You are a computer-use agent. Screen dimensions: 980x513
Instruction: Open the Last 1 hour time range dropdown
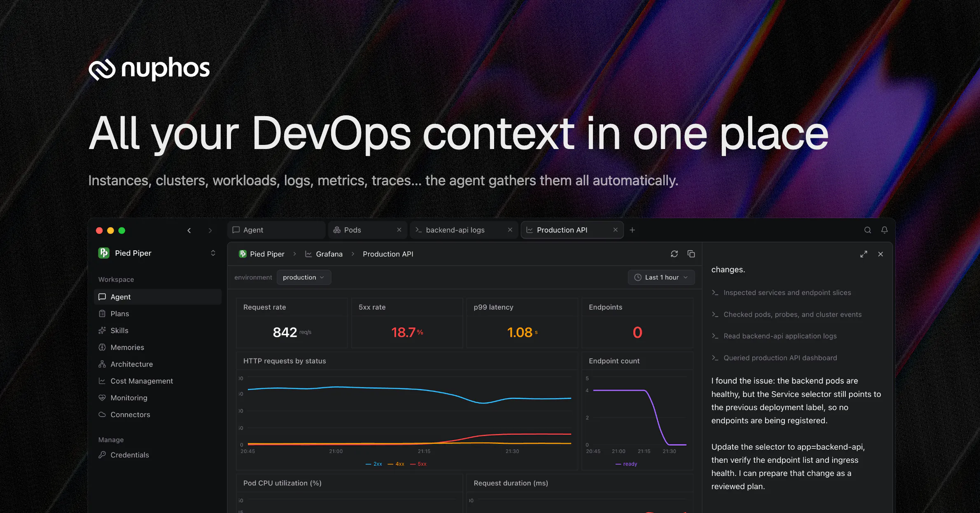click(661, 277)
